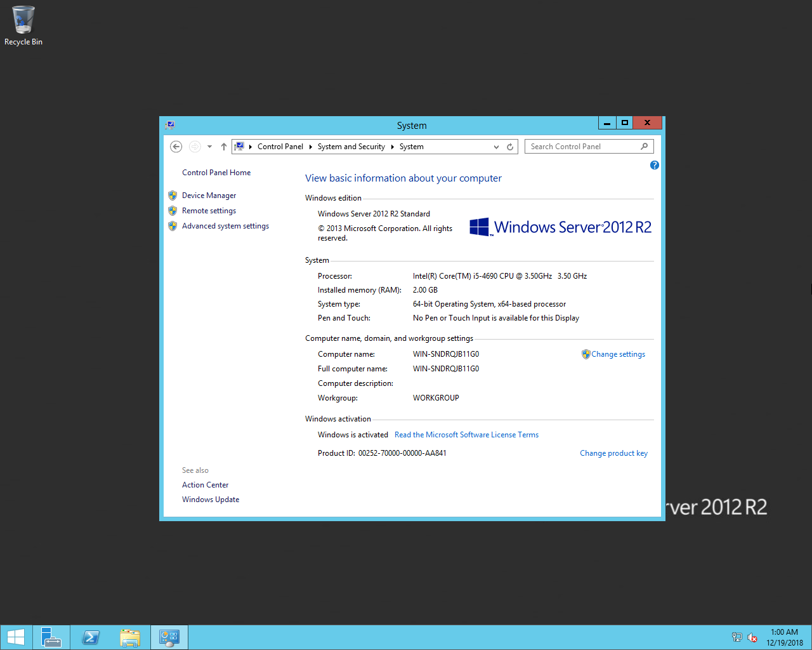Click the processor i5-4690 value
The image size is (812, 650).
pyautogui.click(x=500, y=276)
